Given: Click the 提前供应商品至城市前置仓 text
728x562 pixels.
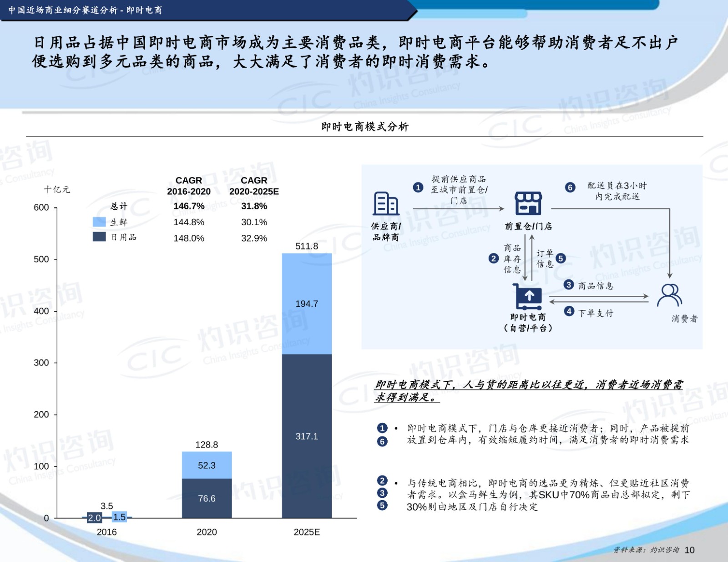Looking at the screenshot, I should [x=459, y=190].
